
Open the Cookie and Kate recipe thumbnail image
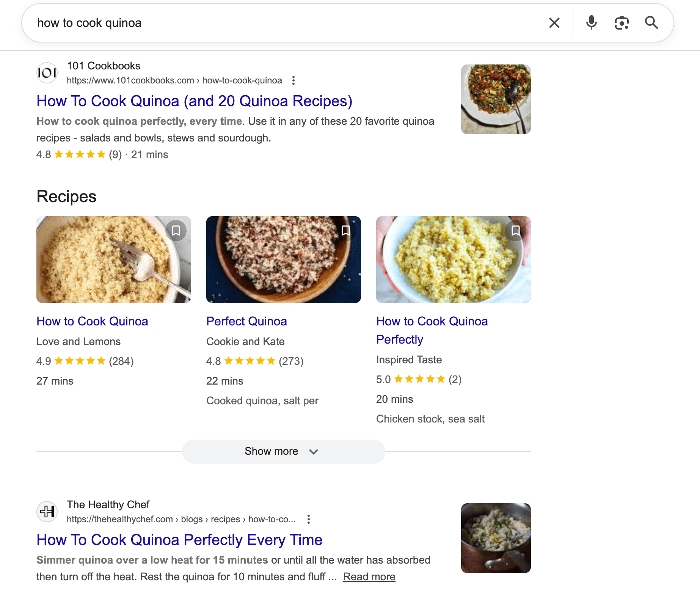point(283,259)
